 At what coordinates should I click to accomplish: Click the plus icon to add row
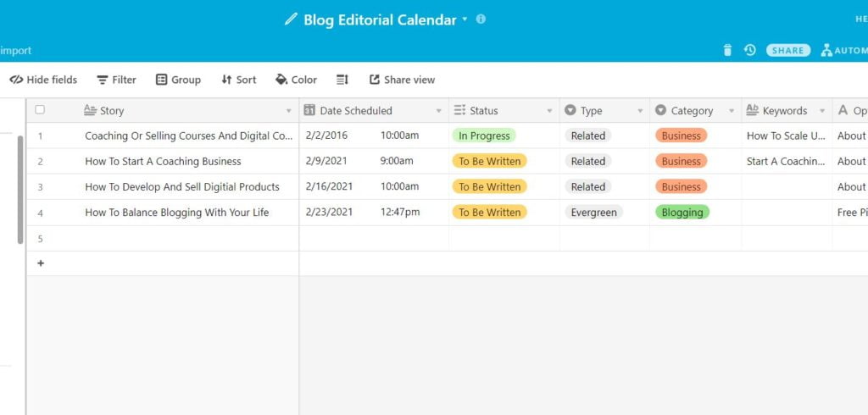pyautogui.click(x=40, y=263)
